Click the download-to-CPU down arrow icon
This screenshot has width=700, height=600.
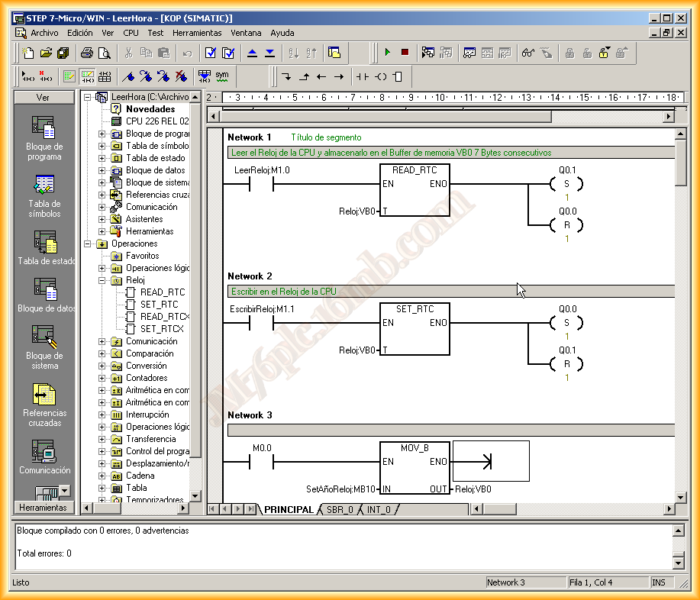[x=269, y=53]
